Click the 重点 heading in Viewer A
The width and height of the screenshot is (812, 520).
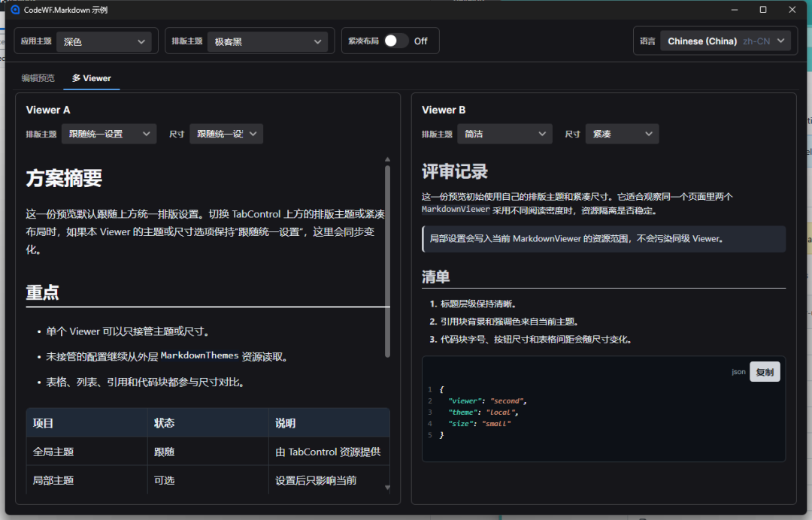coord(42,292)
